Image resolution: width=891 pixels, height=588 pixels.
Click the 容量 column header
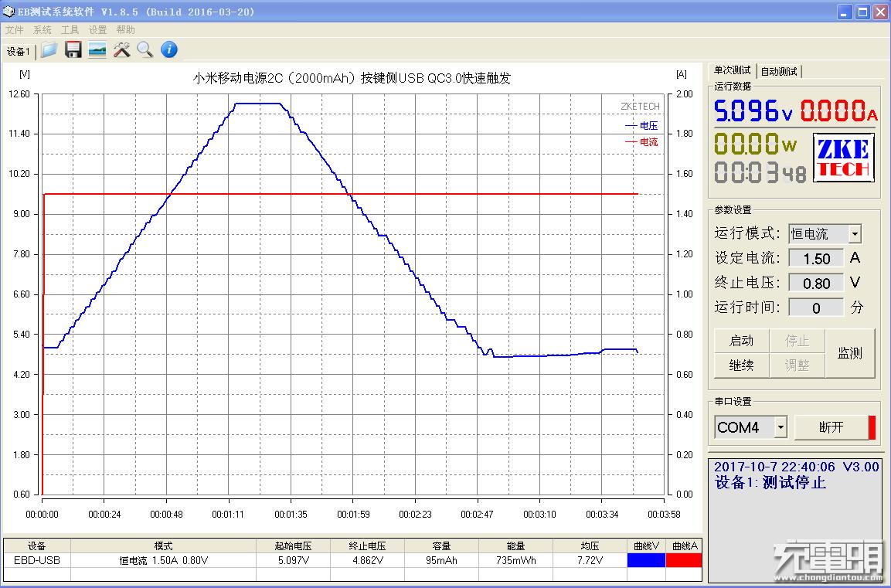click(441, 546)
